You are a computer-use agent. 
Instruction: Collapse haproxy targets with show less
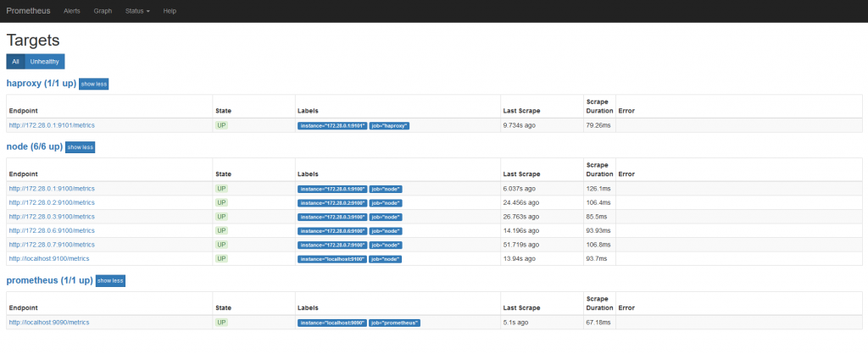[93, 84]
